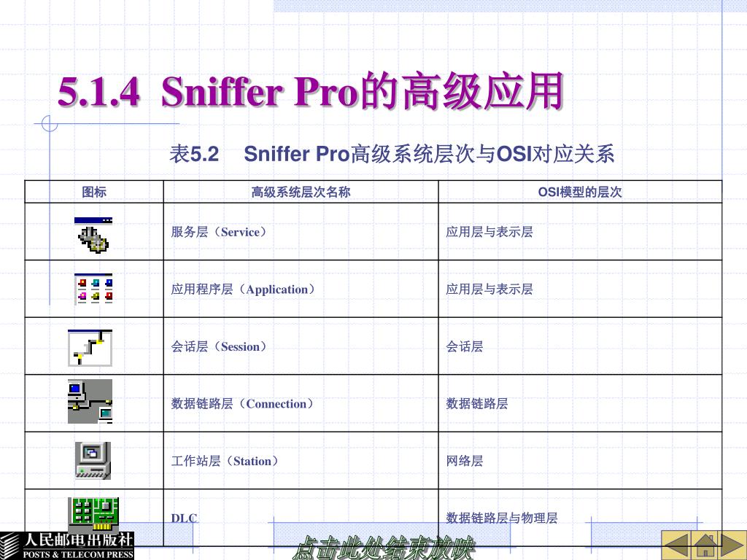Screen dimensions: 747x560
Task: Select the table caption 表5.2 Sniffer Pro高级系统层次与OSI对应关系
Action: tap(392, 154)
